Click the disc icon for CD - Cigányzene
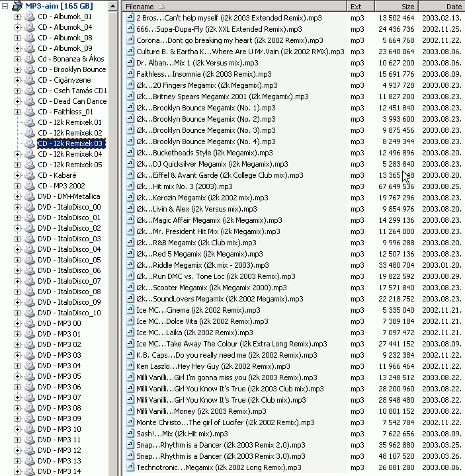The width and height of the screenshot is (465, 476). point(29,80)
